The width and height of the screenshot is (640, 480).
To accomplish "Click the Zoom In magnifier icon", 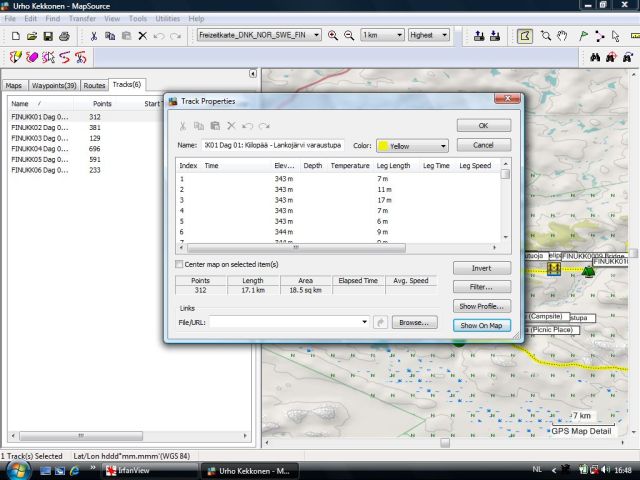I will (333, 35).
